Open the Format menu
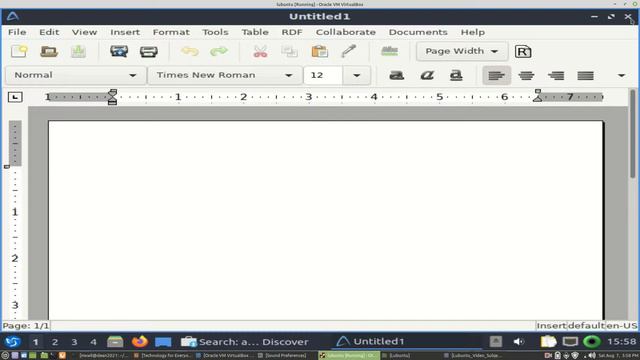 tap(171, 32)
